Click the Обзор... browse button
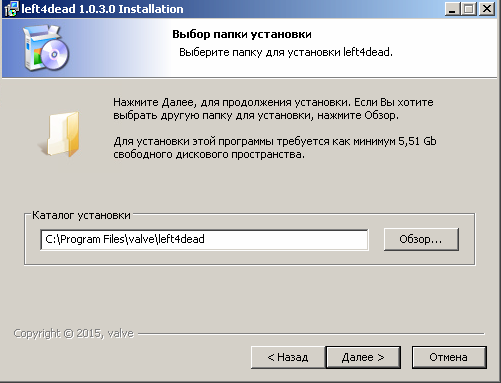 pyautogui.click(x=421, y=239)
